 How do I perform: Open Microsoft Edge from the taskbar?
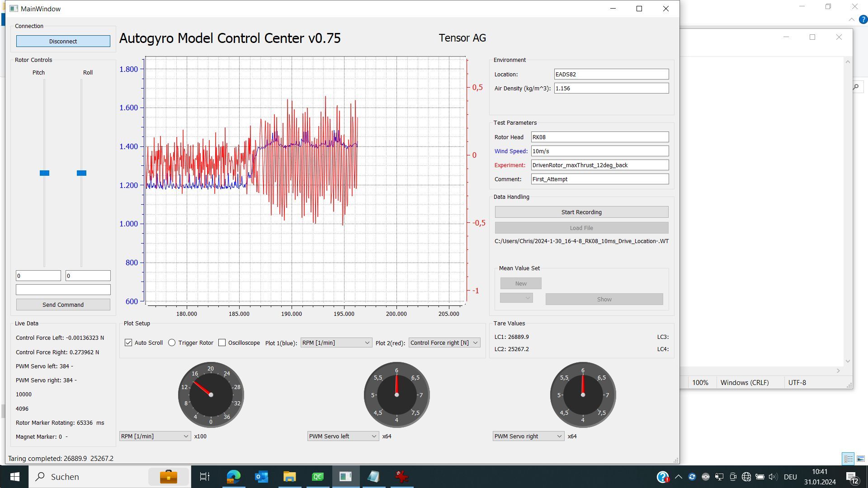coord(233,477)
